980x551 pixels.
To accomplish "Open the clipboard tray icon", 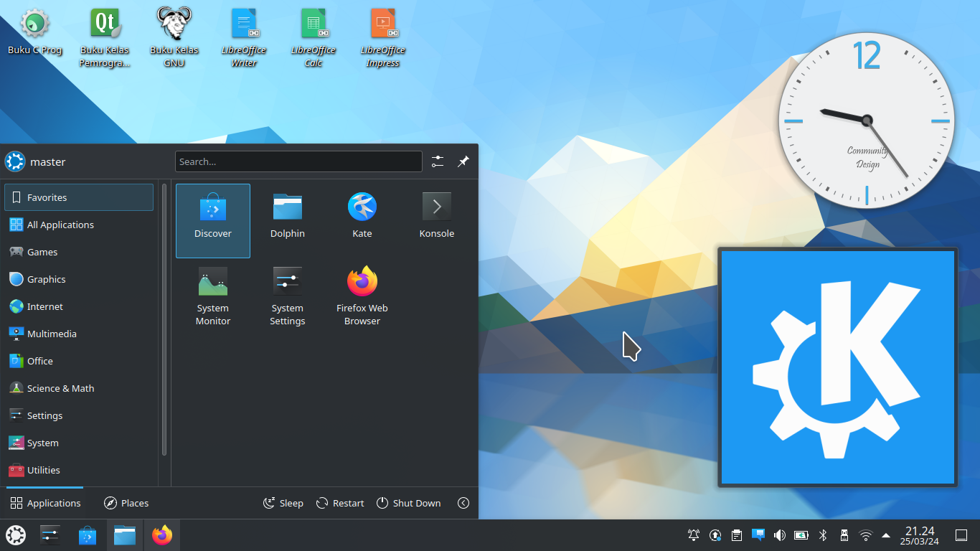I will [x=737, y=535].
